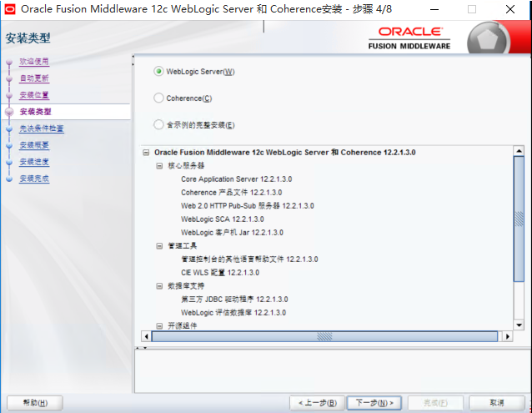
Task: Click the greyed 完成(F) button
Action: pyautogui.click(x=435, y=403)
